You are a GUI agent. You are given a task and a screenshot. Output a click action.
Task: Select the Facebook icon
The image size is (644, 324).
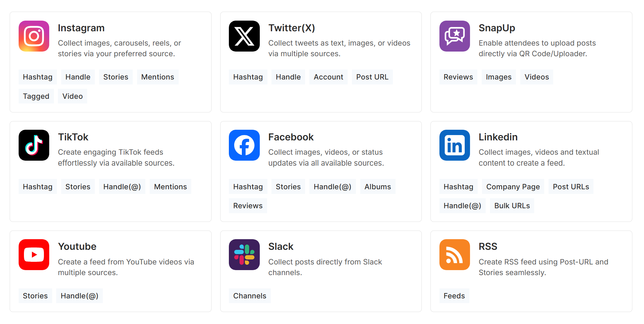pos(244,145)
